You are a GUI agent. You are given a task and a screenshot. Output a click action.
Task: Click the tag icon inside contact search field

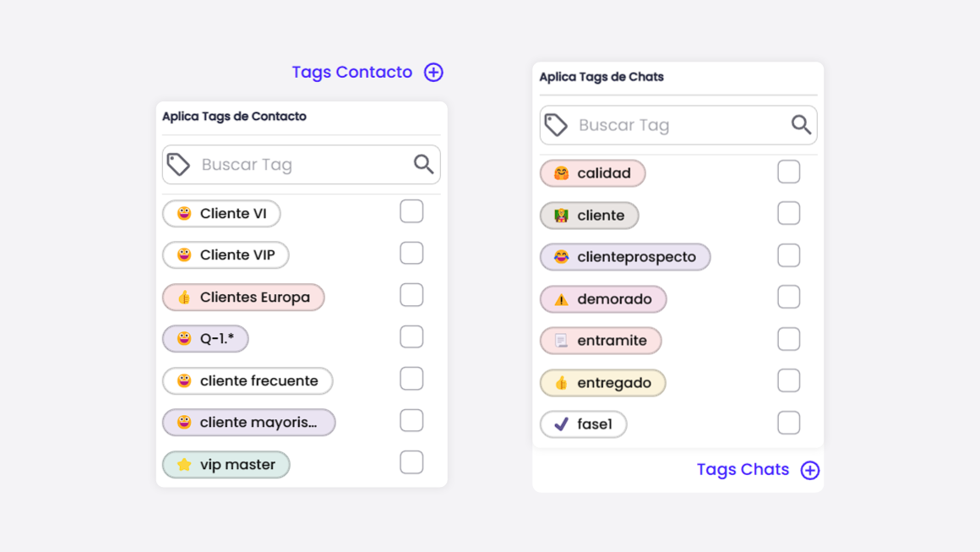pos(178,164)
